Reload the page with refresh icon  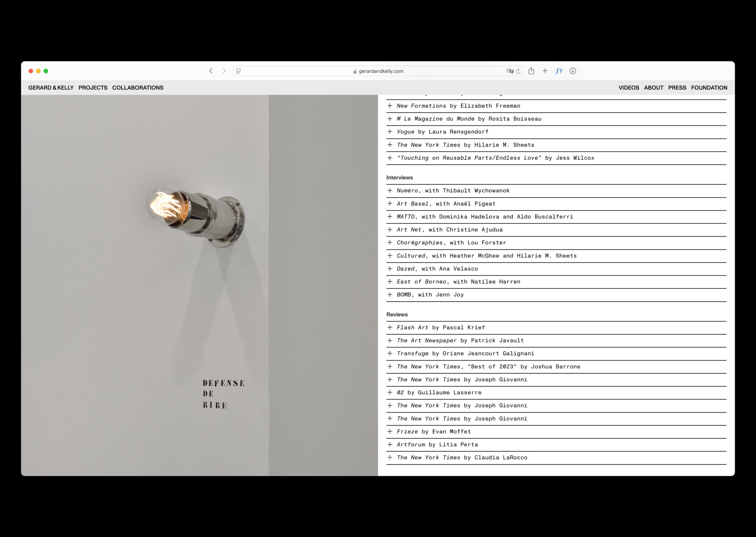[518, 71]
